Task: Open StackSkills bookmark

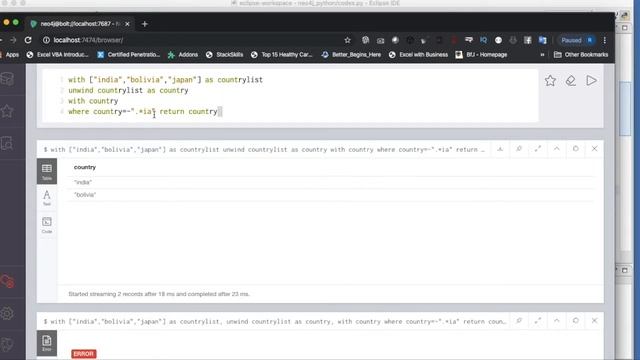Action: click(224, 55)
